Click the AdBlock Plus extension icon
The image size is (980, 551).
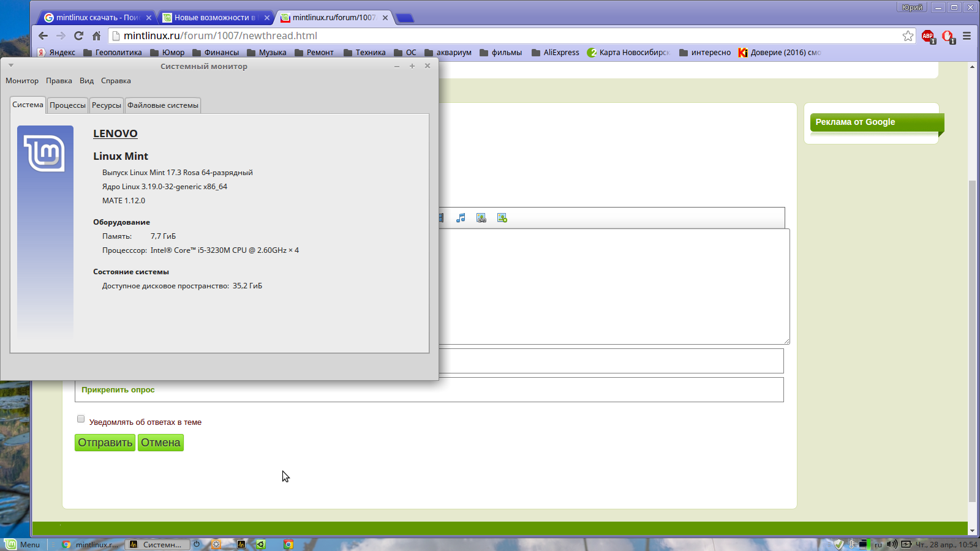click(x=928, y=36)
